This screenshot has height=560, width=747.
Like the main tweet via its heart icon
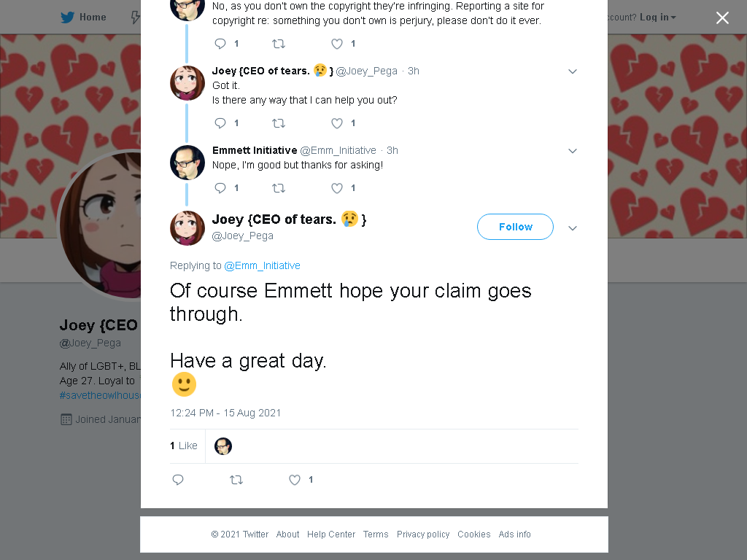295,480
